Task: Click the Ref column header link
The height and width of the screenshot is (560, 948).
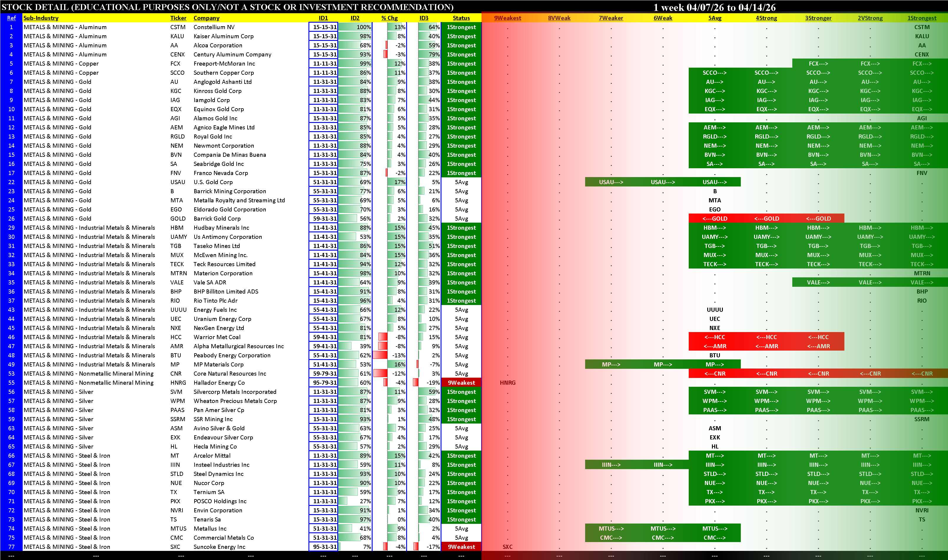Action: point(11,18)
